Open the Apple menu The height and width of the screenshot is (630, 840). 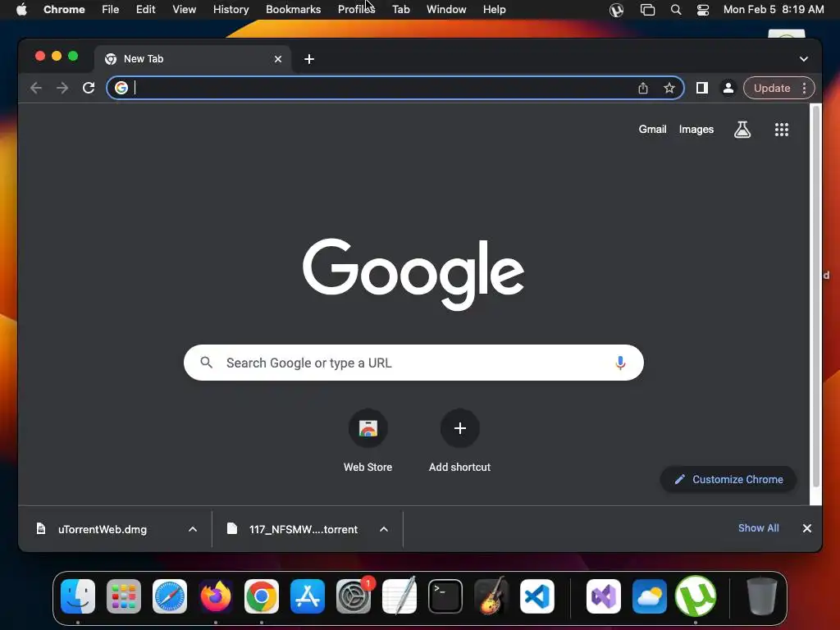click(21, 10)
